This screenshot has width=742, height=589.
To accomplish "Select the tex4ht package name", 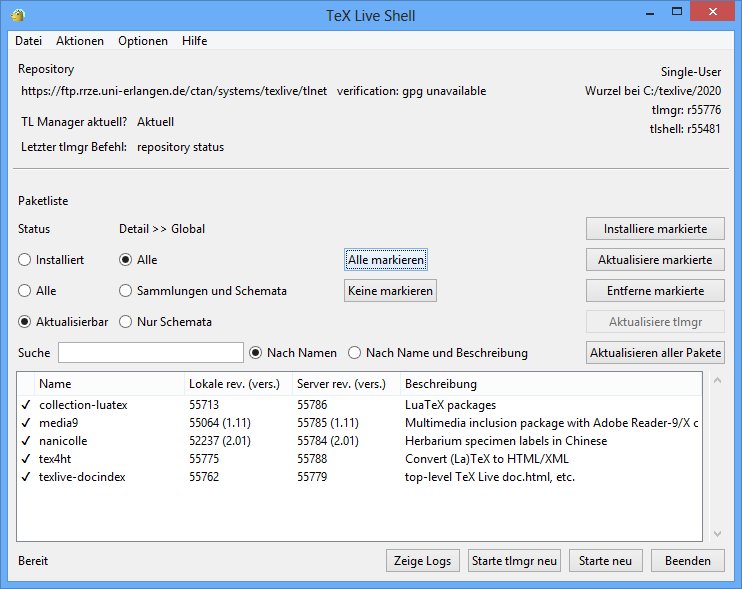I will [x=55, y=459].
